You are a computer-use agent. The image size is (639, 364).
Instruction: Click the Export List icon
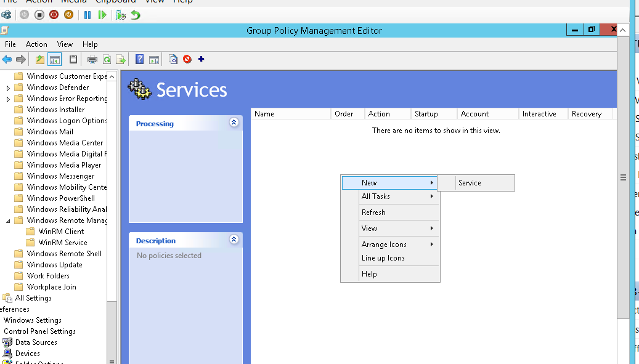[121, 60]
